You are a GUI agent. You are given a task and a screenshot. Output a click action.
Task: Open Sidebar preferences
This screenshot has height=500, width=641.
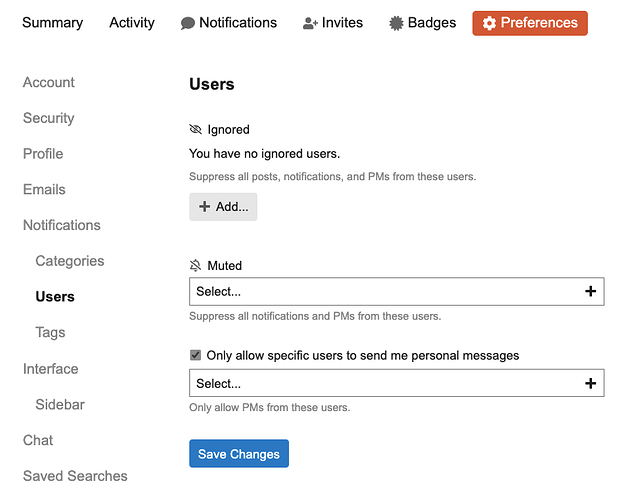(x=60, y=404)
